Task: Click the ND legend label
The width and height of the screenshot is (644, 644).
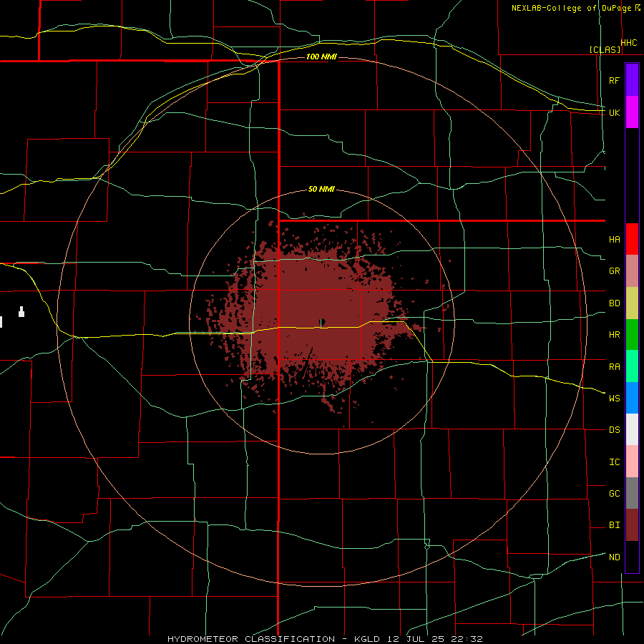Action: point(614,557)
